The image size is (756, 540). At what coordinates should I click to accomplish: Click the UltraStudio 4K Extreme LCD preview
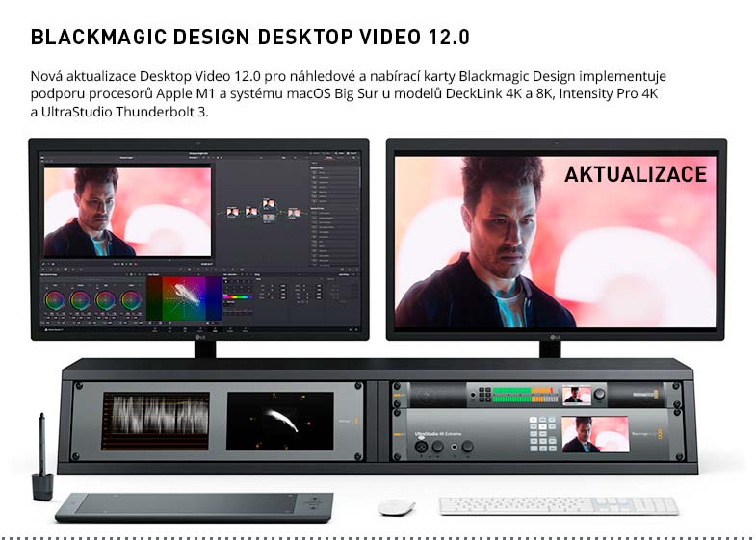point(595,434)
